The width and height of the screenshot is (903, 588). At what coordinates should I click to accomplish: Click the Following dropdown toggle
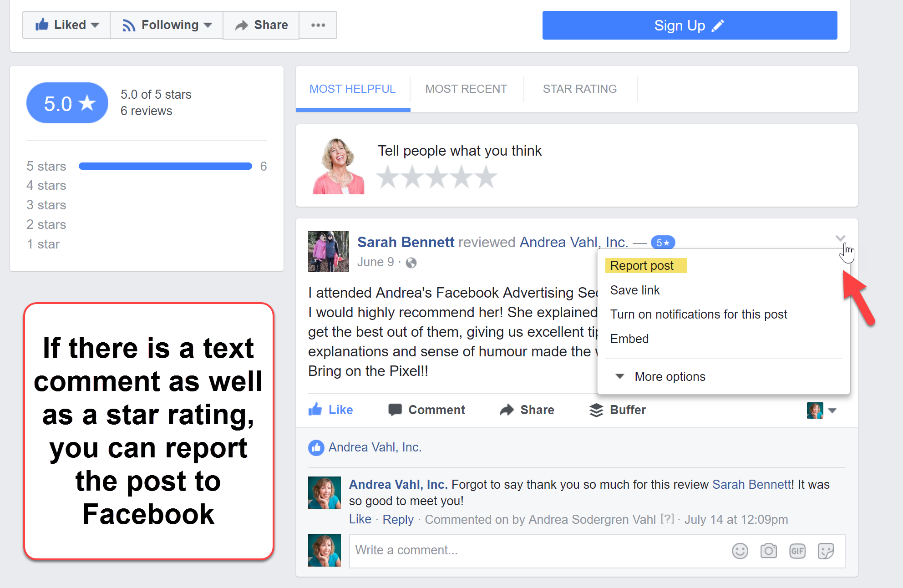pyautogui.click(x=167, y=25)
